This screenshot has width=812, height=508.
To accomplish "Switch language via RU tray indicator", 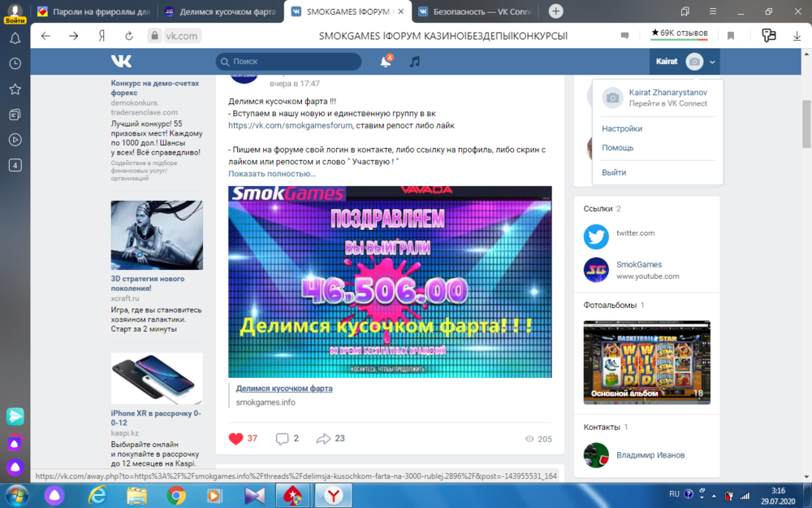I will (674, 494).
